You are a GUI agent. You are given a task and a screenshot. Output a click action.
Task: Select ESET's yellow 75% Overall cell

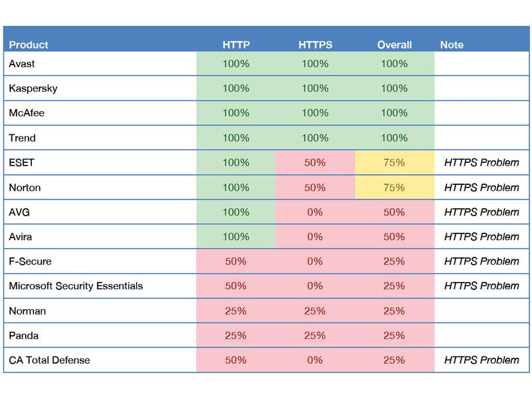coord(394,162)
